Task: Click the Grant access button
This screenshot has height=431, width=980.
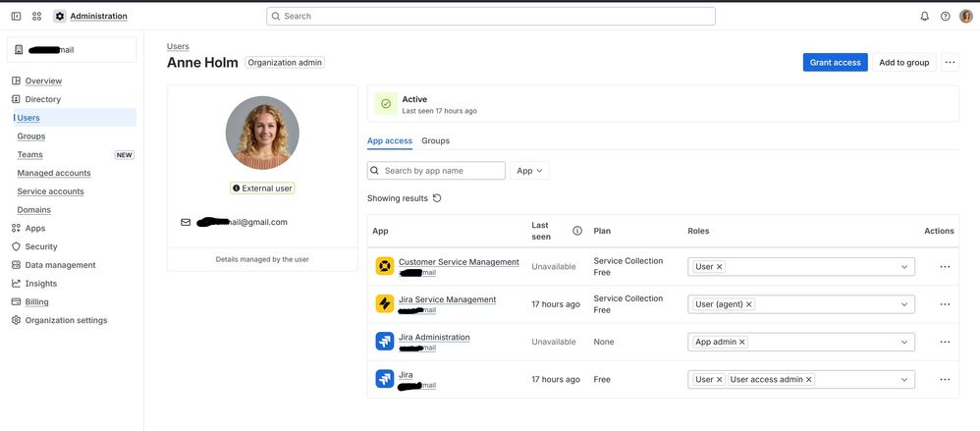Action: pos(835,63)
